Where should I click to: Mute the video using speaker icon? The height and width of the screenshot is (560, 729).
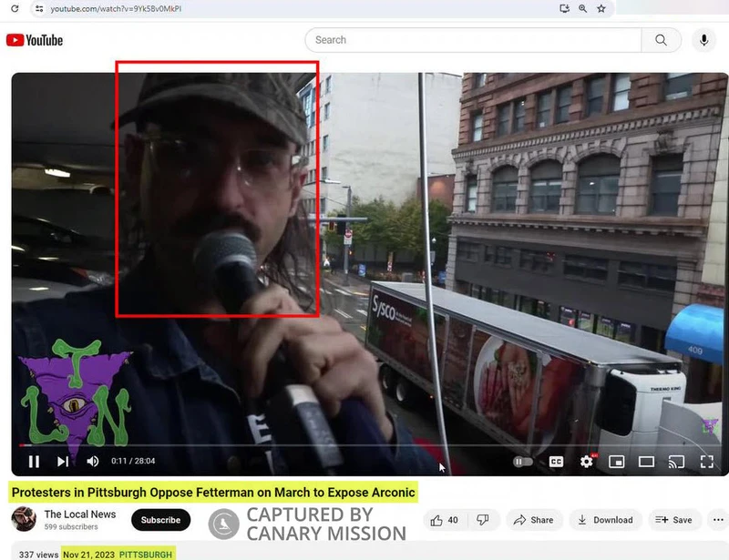coord(93,461)
